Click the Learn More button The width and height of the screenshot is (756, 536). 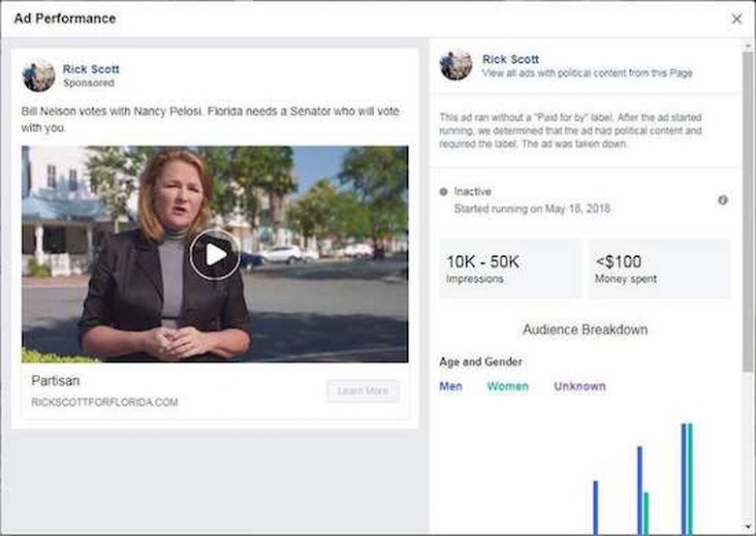point(362,391)
